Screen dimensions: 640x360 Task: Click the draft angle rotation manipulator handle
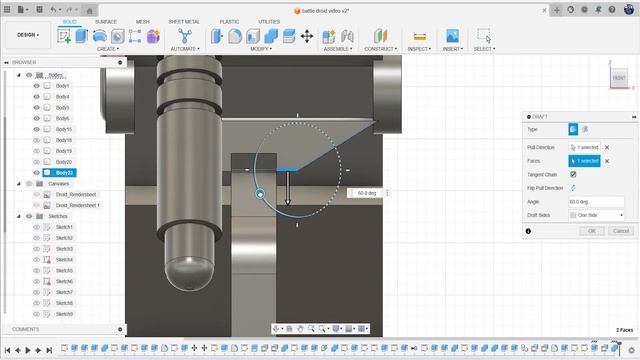260,194
